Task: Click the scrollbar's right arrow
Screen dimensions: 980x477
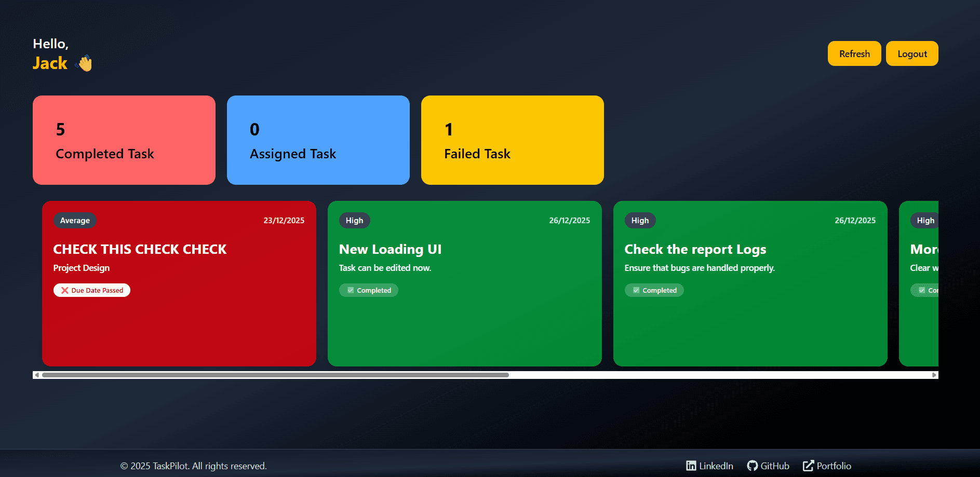Action: tap(934, 375)
